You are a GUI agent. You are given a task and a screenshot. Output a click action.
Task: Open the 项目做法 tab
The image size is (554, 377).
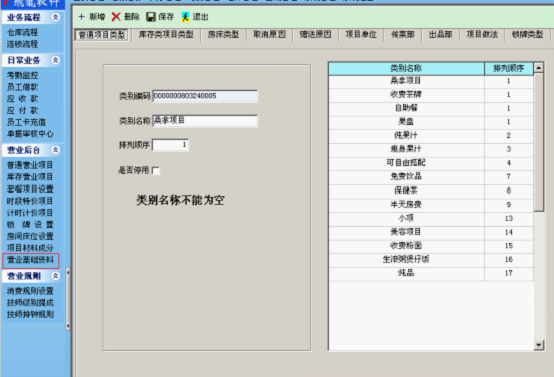(482, 35)
